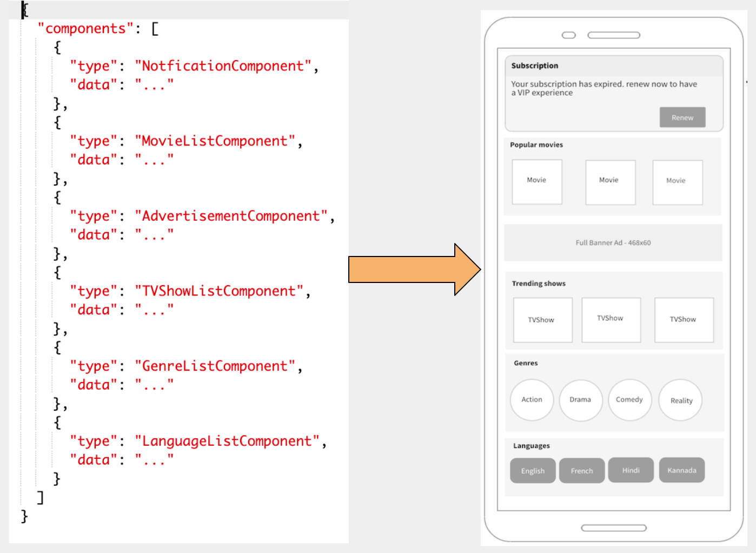Click the "data" key under MovieListComponent
Screen dimensions: 756x553
(x=94, y=160)
